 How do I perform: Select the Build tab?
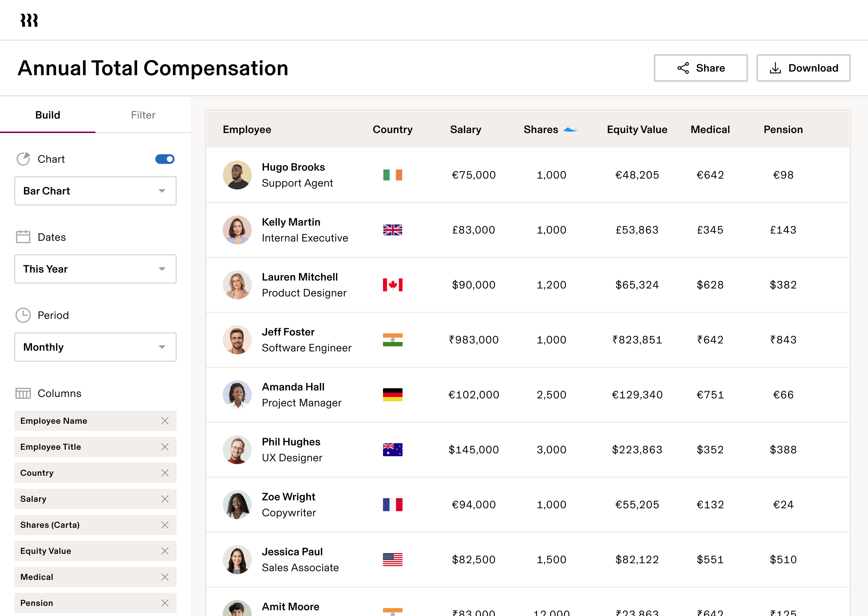point(47,115)
